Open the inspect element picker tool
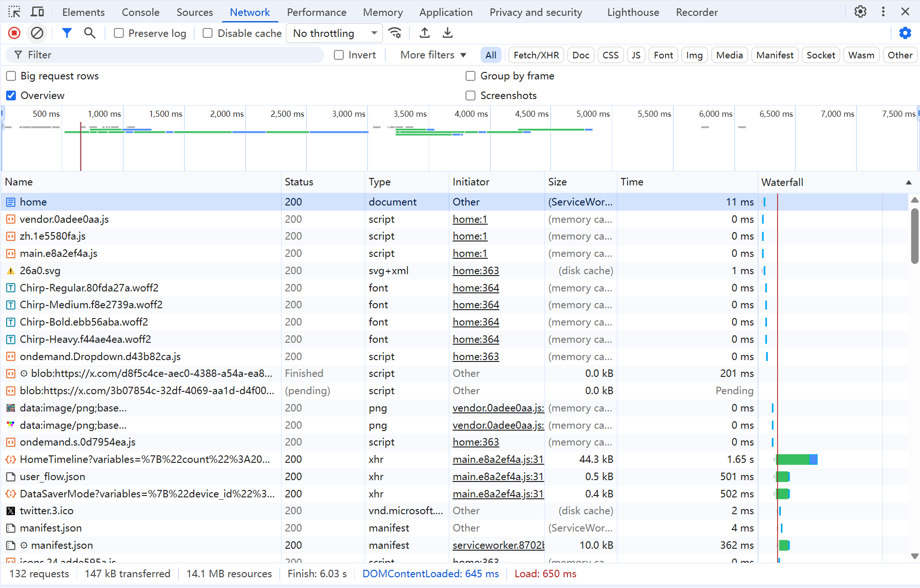Viewport: 920px width, 588px height. [14, 12]
